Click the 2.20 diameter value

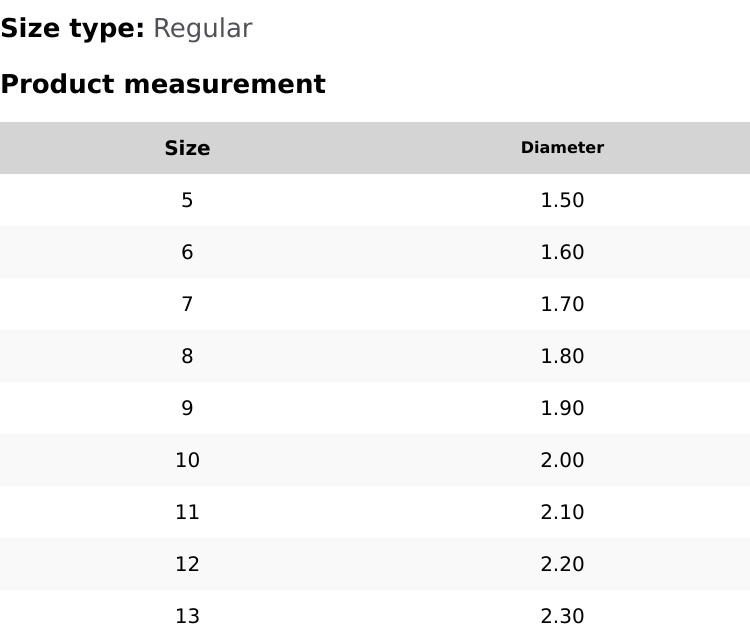tap(562, 564)
